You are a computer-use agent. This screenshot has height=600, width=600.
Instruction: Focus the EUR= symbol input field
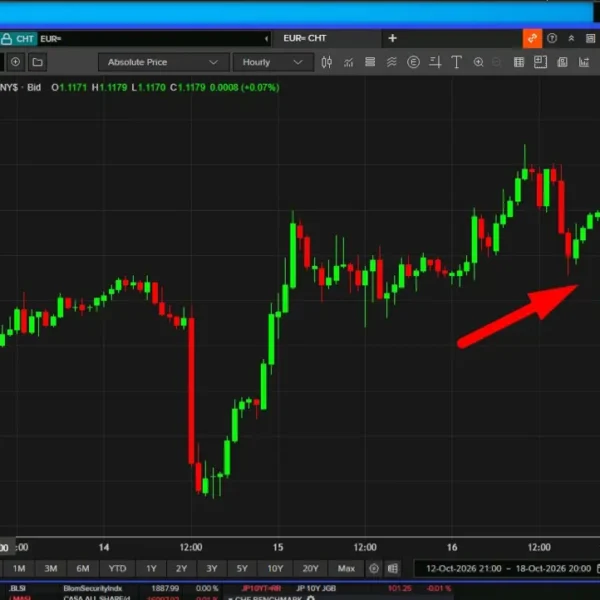[151, 39]
